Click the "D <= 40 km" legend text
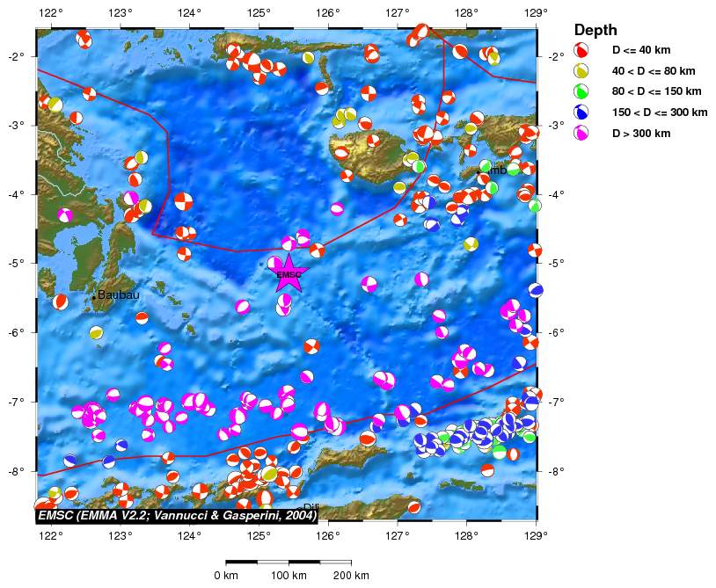Screen dimensions: 716x588 [x=640, y=50]
